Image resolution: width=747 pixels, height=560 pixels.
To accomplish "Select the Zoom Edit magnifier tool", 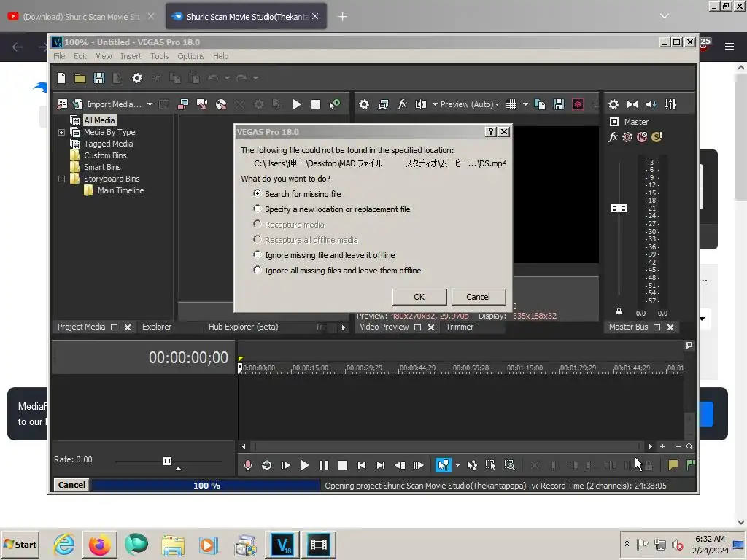I will [509, 465].
